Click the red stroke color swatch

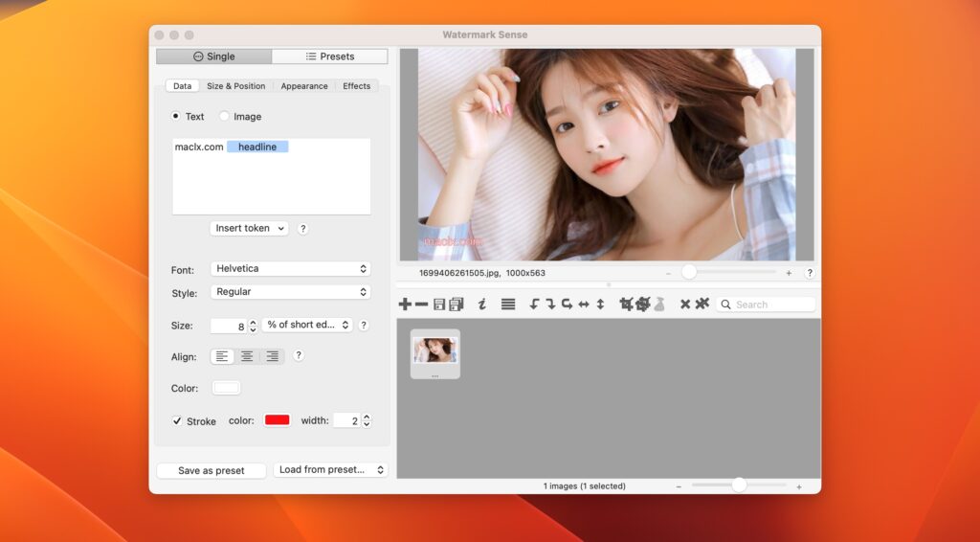pos(277,420)
